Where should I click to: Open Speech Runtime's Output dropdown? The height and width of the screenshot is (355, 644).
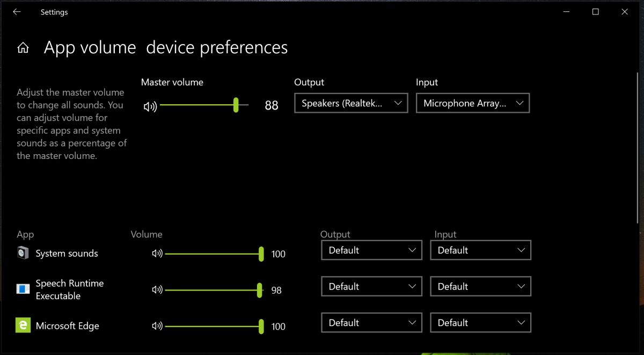[371, 286]
